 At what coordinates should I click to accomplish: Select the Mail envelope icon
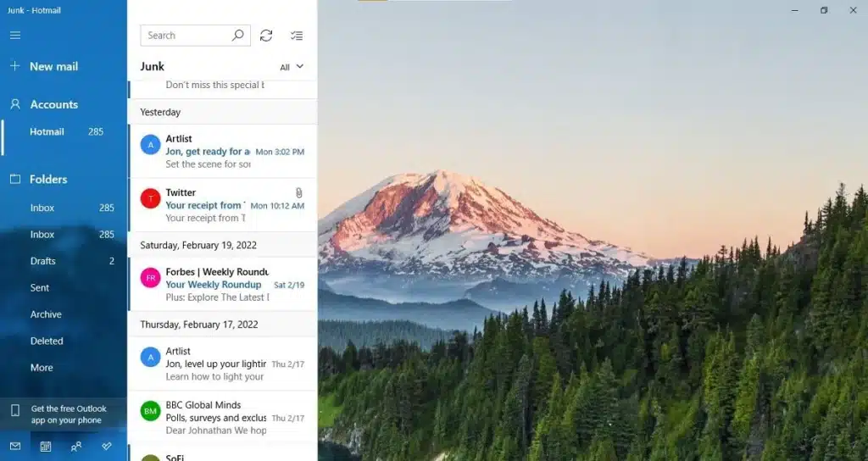tap(15, 446)
